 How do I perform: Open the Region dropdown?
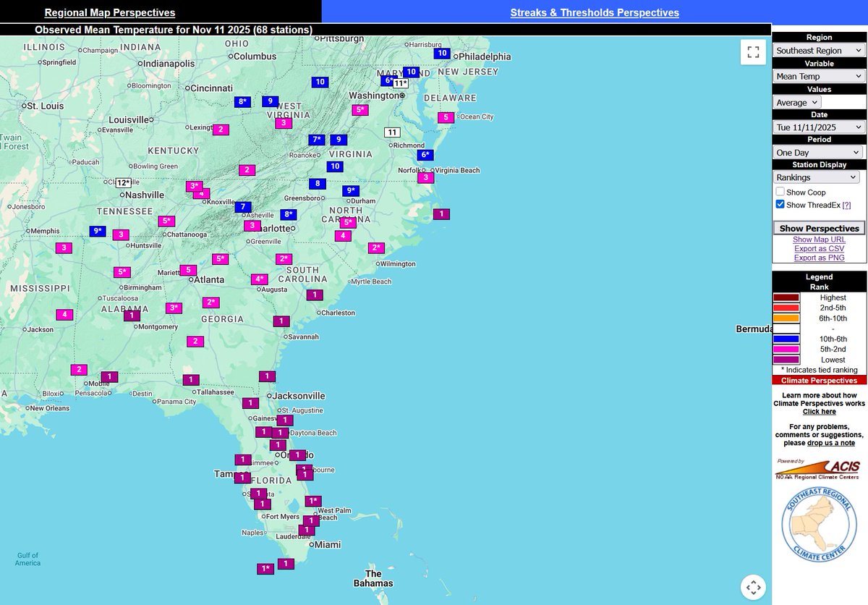tap(818, 50)
